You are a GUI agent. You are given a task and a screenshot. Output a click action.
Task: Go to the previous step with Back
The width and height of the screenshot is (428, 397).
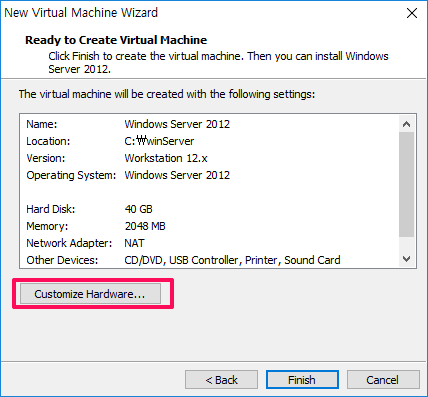click(x=221, y=380)
